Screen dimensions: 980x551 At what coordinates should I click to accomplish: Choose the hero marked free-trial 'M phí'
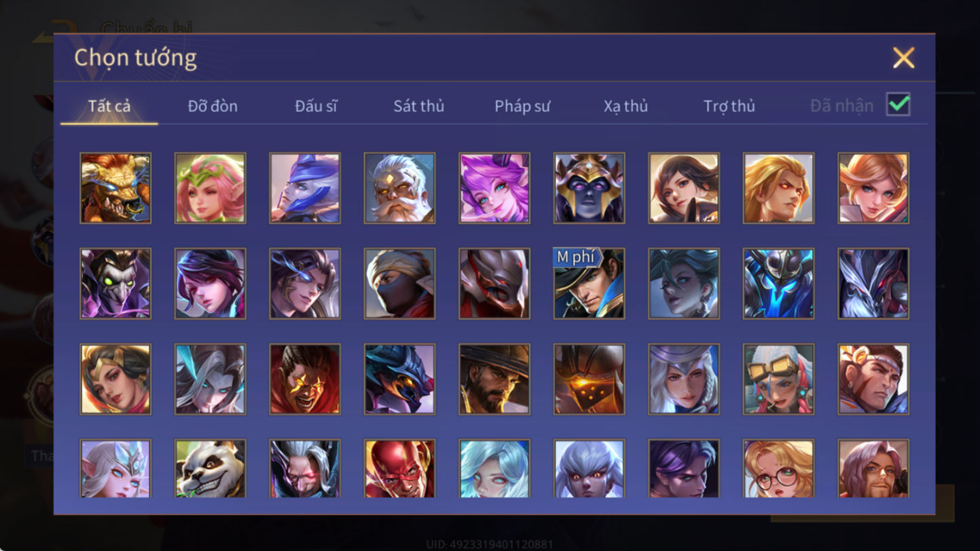click(589, 284)
